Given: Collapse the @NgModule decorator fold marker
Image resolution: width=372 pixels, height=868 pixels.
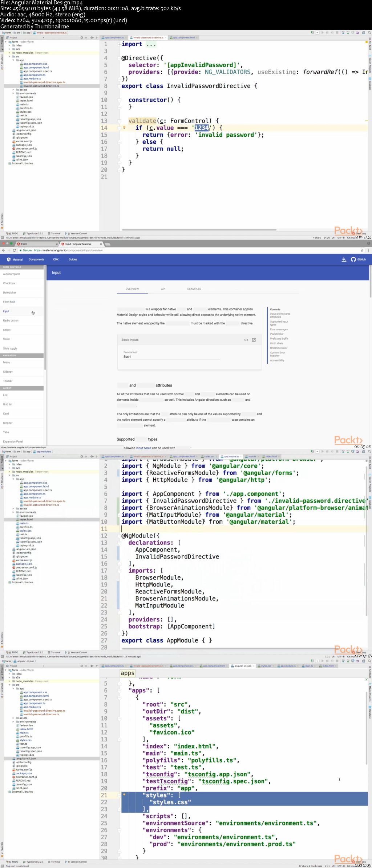Looking at the screenshot, I should [119, 536].
